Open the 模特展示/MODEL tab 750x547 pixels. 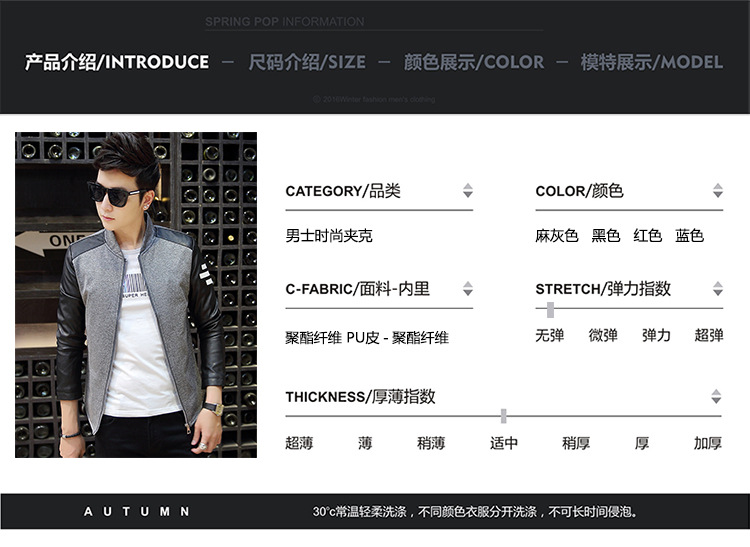(x=651, y=62)
